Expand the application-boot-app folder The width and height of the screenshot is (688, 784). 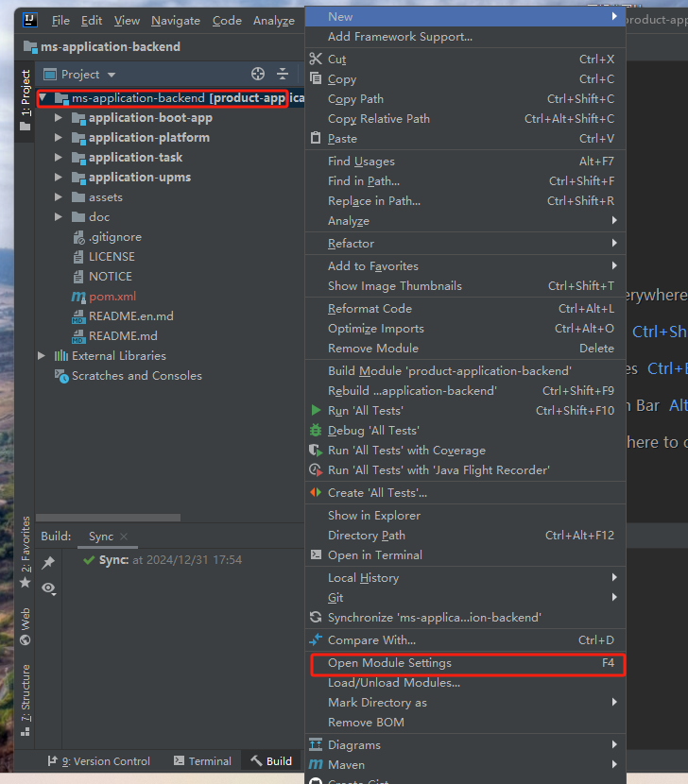point(59,118)
